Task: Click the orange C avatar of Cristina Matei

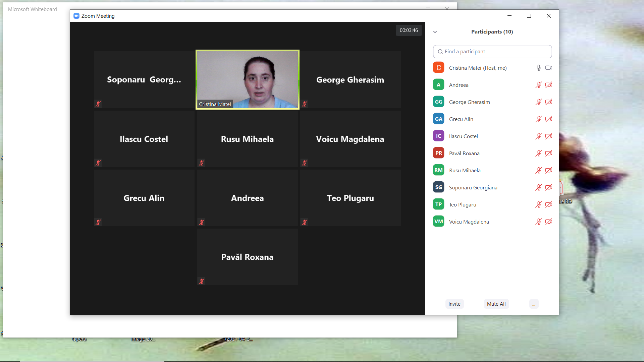Action: [438, 68]
